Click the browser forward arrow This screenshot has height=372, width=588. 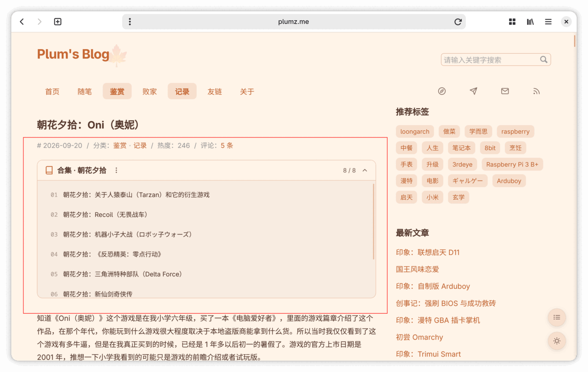coord(40,22)
